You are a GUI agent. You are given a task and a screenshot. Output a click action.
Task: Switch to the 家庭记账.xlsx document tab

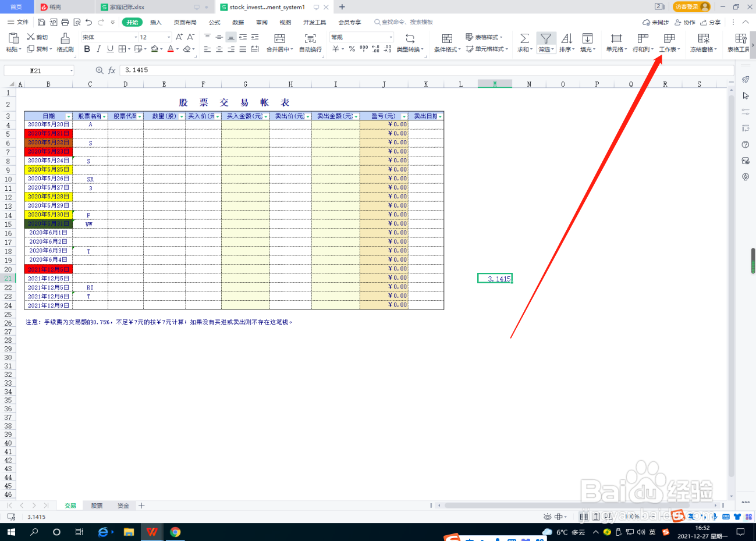point(127,7)
